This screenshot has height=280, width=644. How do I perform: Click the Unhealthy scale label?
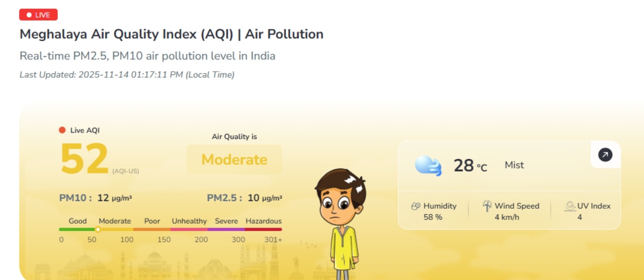(x=189, y=221)
